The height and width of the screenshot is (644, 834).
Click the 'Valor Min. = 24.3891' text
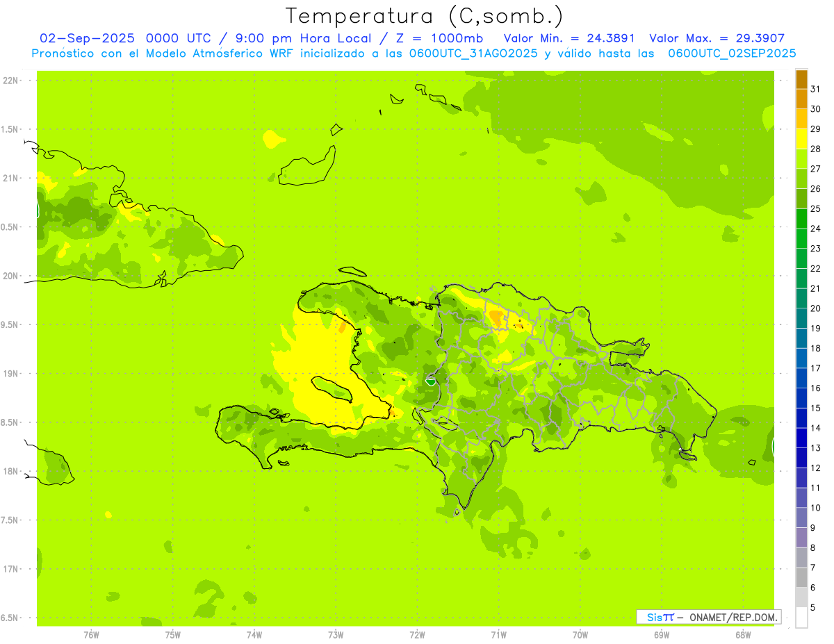pyautogui.click(x=569, y=38)
